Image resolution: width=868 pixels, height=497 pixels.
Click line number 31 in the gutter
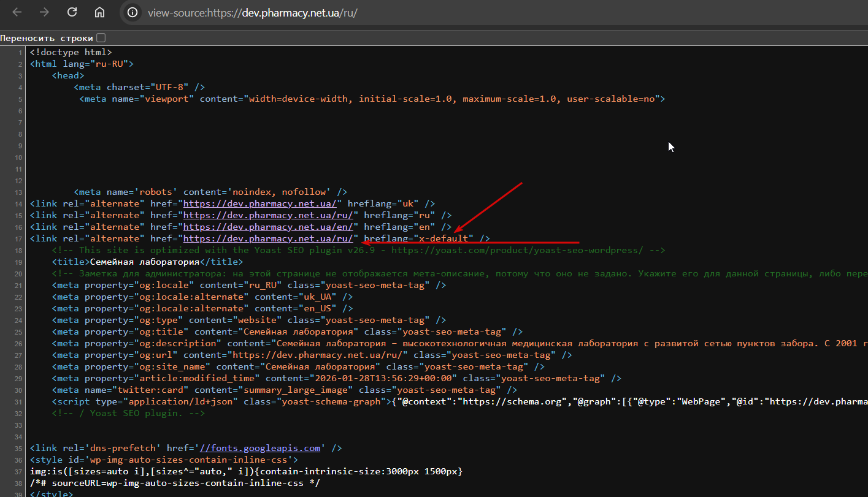pos(18,401)
